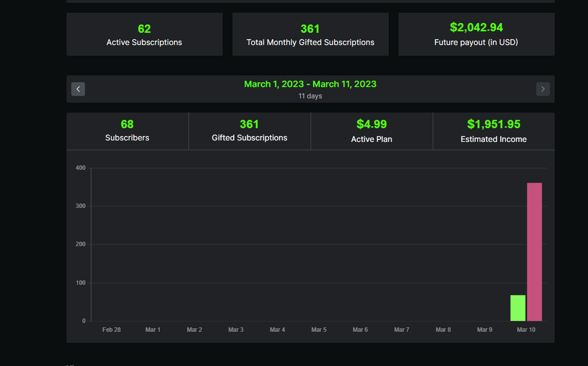Click the green subscribers bar on Mar 10
588x366 pixels.
coord(518,308)
